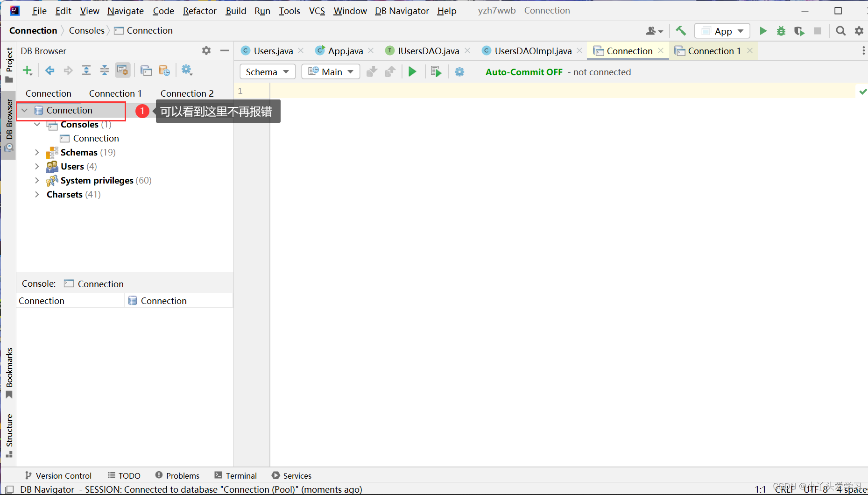
Task: Open the Main session dropdown
Action: click(x=331, y=72)
